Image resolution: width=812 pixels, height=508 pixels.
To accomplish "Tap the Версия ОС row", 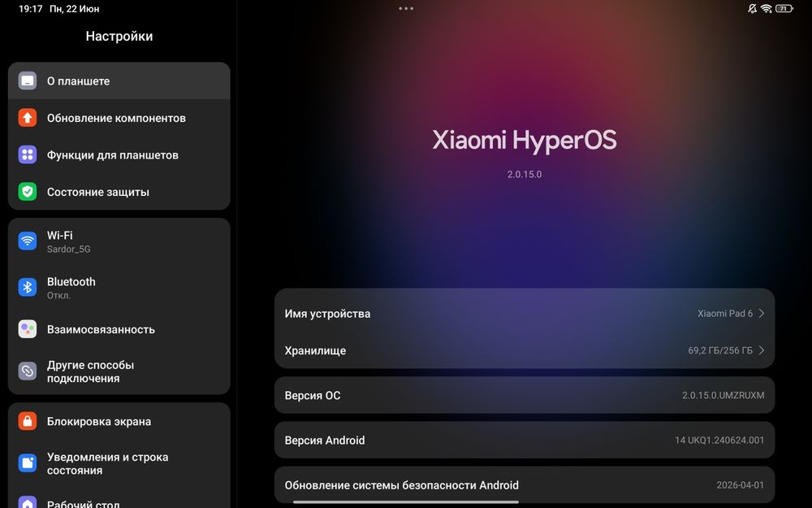I will point(525,395).
